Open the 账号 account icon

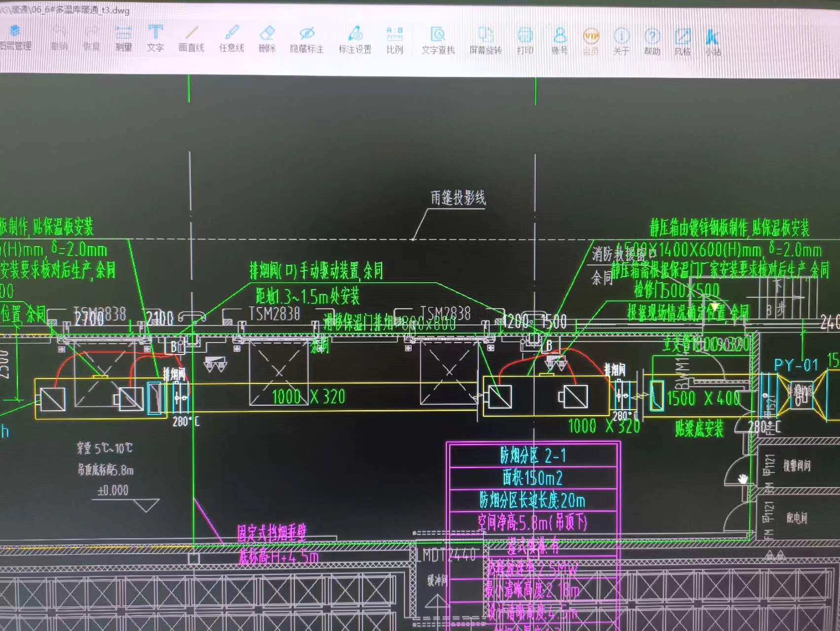[x=560, y=42]
